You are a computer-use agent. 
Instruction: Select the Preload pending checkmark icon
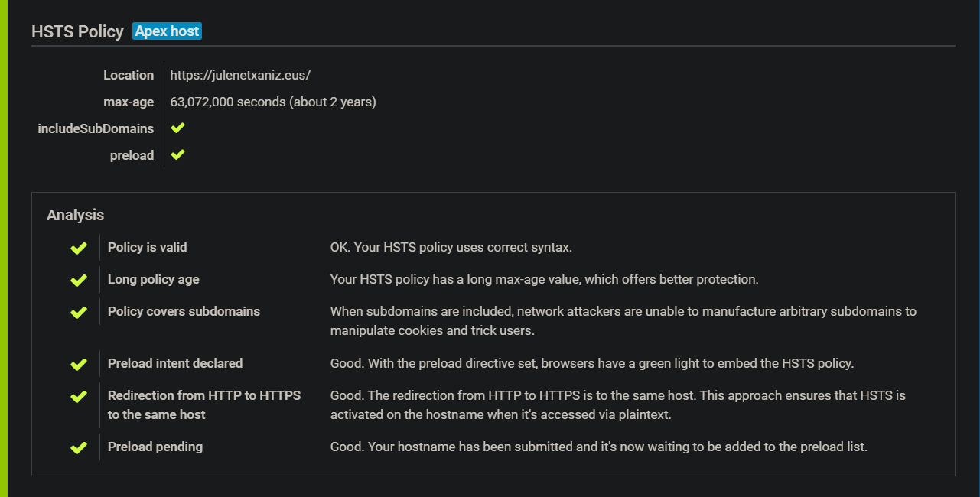[77, 447]
